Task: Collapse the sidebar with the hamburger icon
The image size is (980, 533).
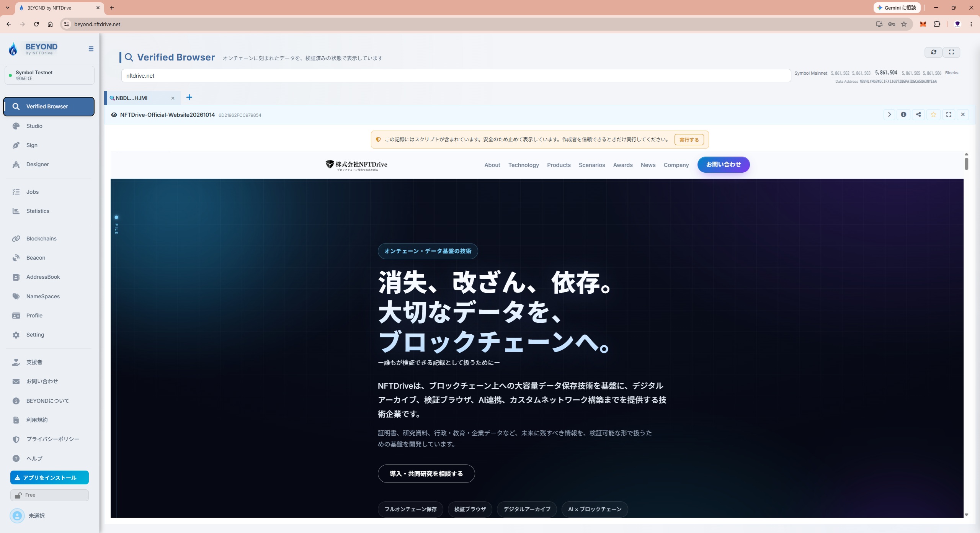Action: click(x=91, y=49)
